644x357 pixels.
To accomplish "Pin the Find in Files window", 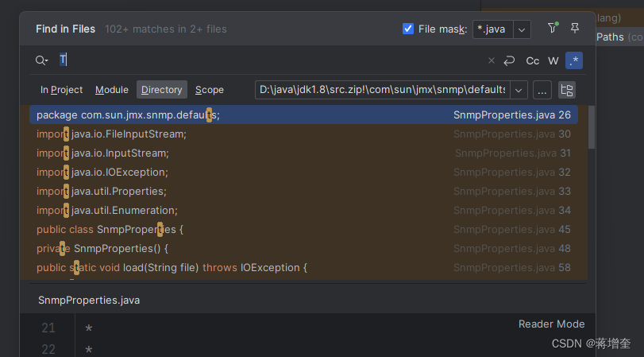I will (575, 28).
